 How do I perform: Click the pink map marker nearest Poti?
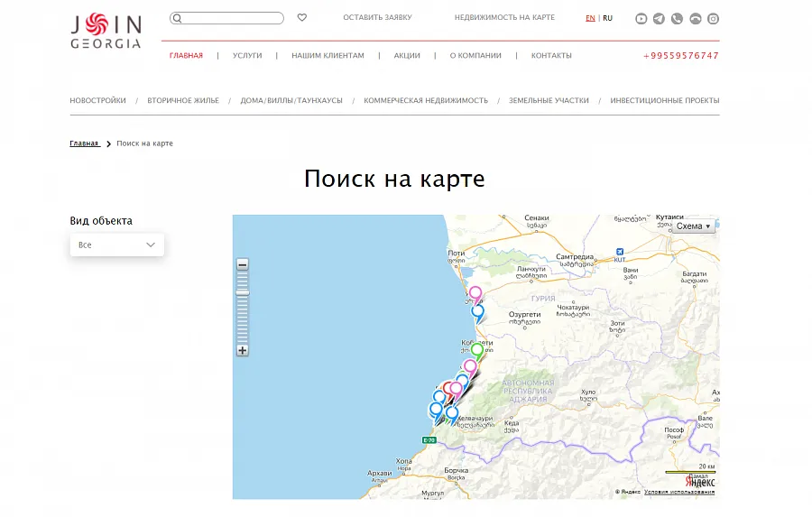tap(475, 294)
